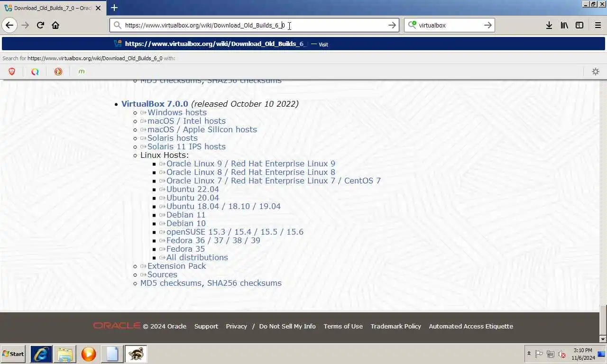
Task: Choose the autocomplete Visit suggestion row
Action: [x=303, y=44]
